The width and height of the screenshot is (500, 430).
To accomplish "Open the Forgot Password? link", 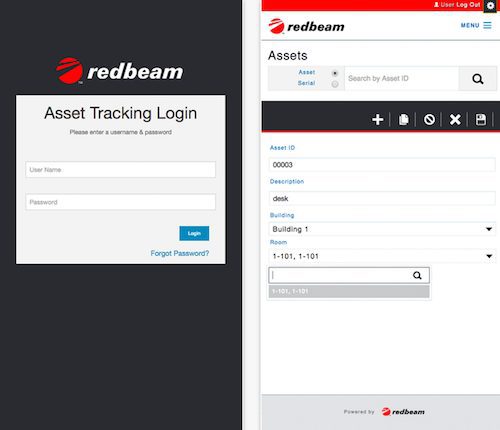I will 180,253.
